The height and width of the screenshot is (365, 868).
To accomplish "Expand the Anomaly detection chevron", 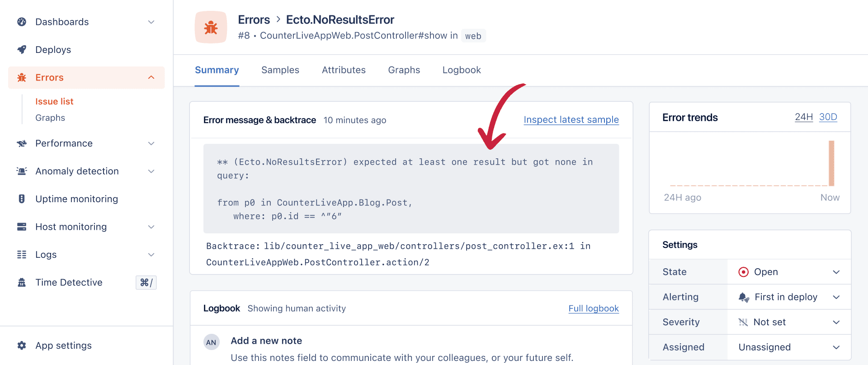I will click(151, 171).
